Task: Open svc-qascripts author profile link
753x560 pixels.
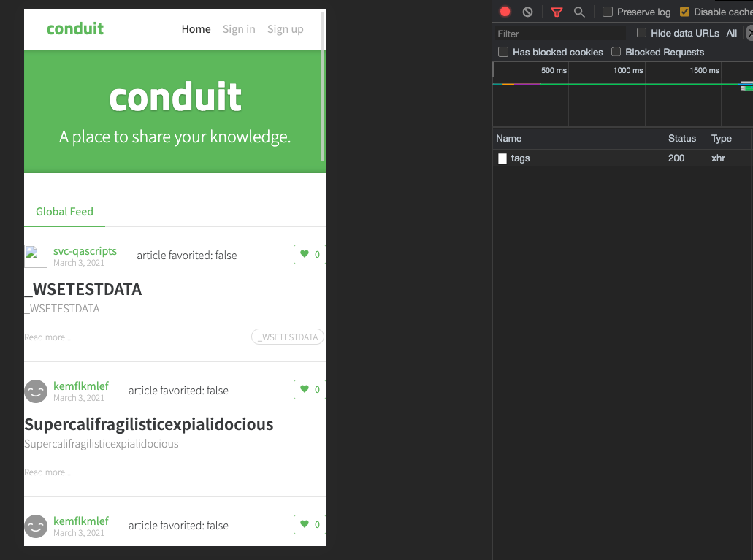Action: 85,250
